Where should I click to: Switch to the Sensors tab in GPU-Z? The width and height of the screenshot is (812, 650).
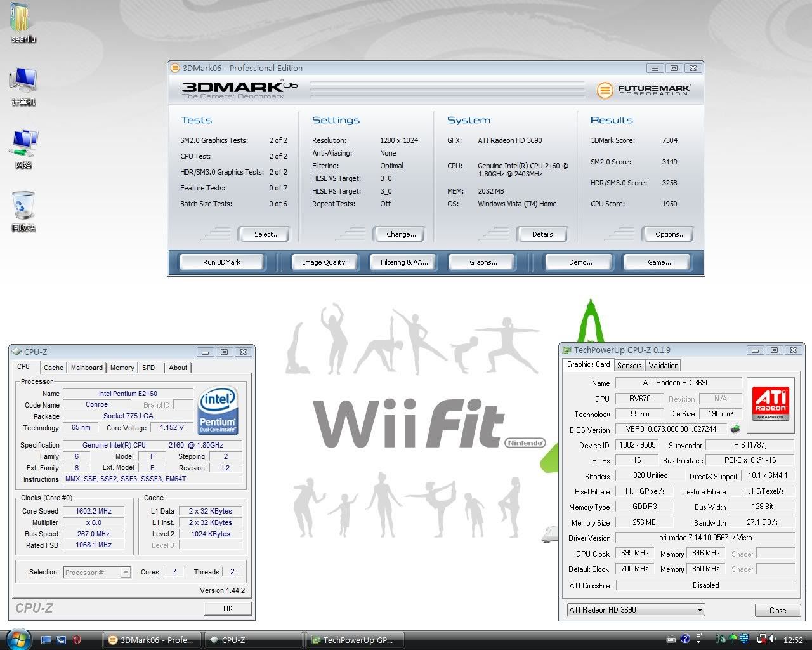(x=629, y=365)
